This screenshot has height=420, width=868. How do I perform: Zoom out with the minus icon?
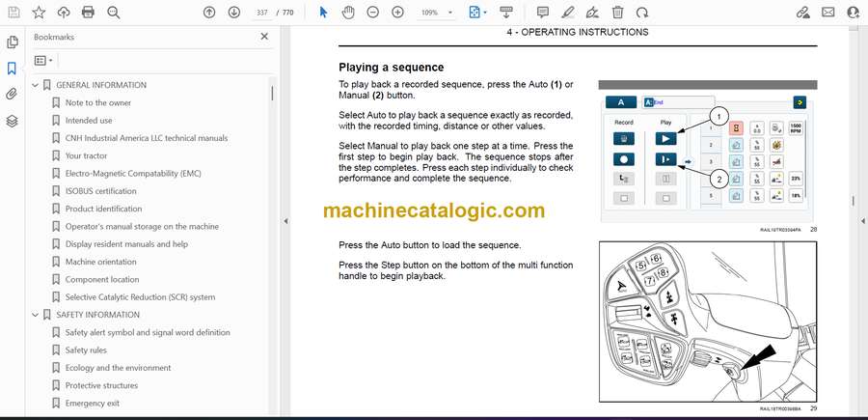tap(373, 13)
